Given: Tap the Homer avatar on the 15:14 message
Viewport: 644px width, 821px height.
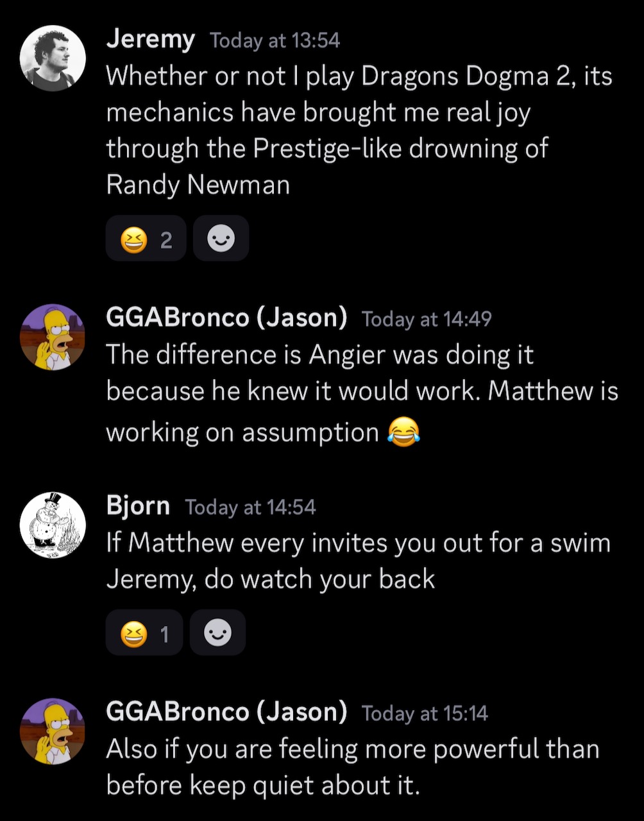Looking at the screenshot, I should coord(53,731).
